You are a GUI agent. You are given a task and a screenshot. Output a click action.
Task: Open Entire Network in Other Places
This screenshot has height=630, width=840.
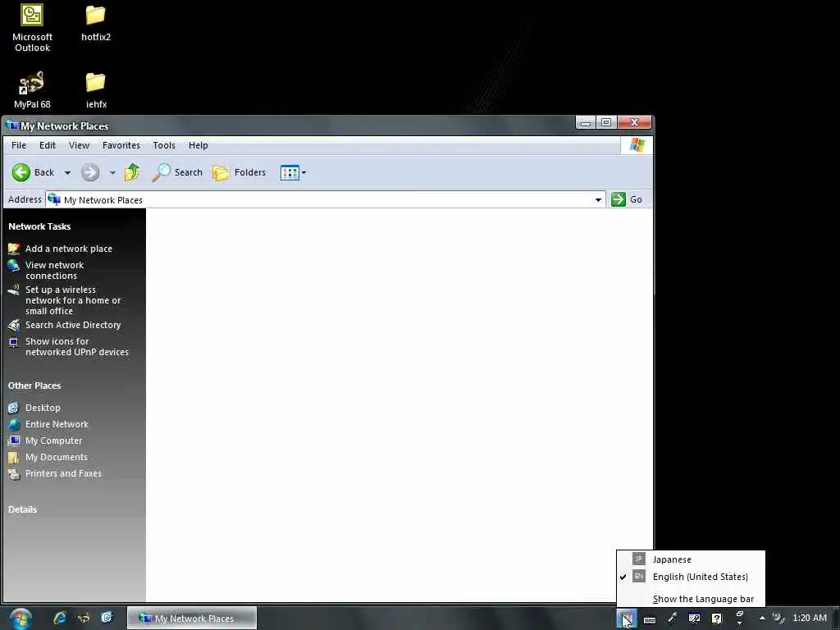pos(57,424)
